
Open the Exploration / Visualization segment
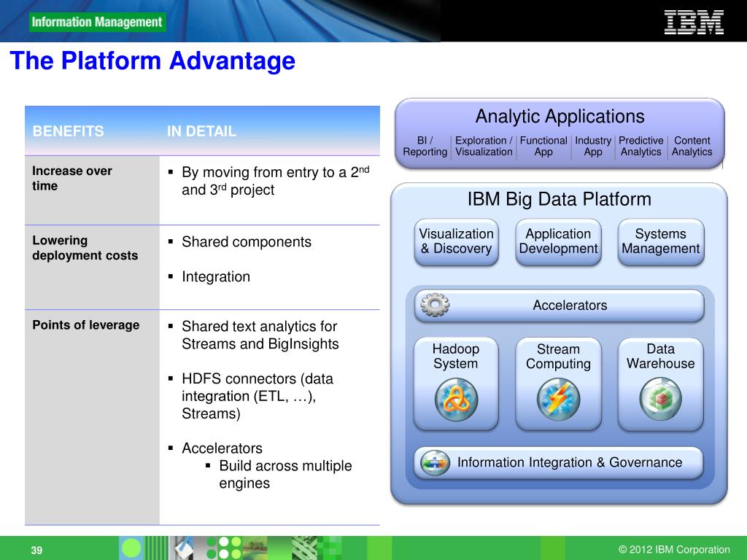coord(484,146)
